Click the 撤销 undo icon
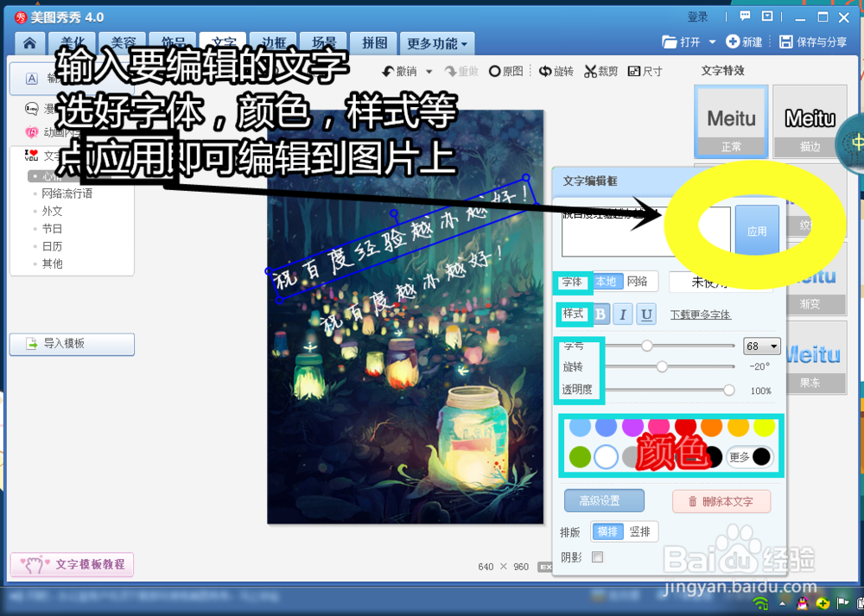Screen dimensions: 864x616 (389, 72)
